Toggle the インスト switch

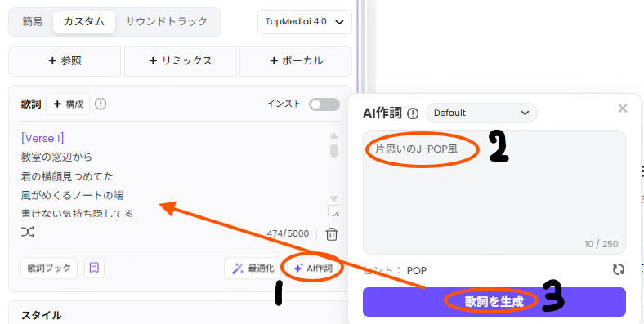(324, 104)
